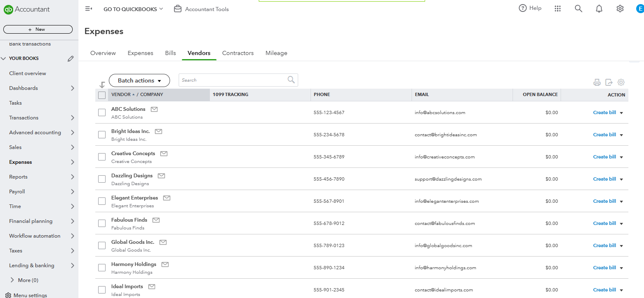This screenshot has width=644, height=298.
Task: Open Client overview in sidebar
Action: click(28, 73)
